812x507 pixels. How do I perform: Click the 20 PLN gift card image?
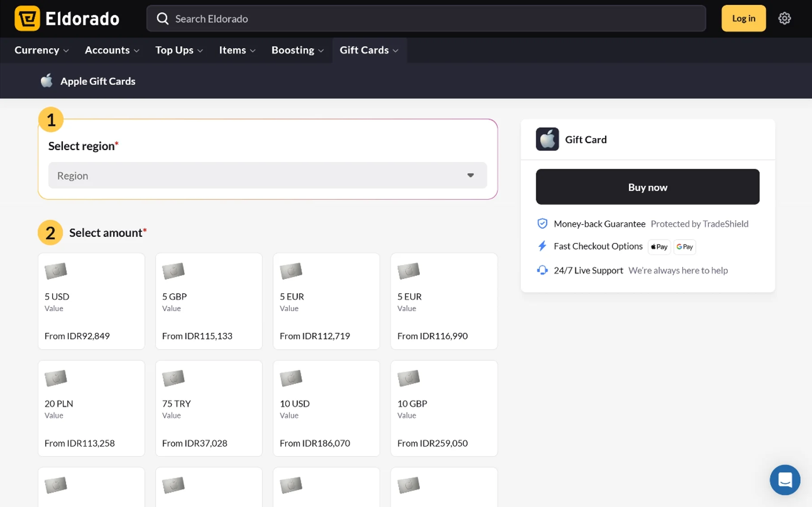tap(56, 378)
